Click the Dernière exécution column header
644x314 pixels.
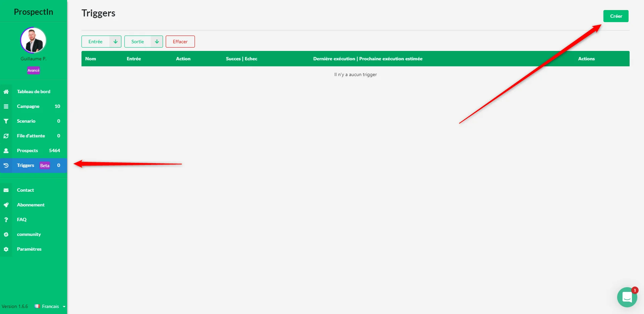(368, 59)
